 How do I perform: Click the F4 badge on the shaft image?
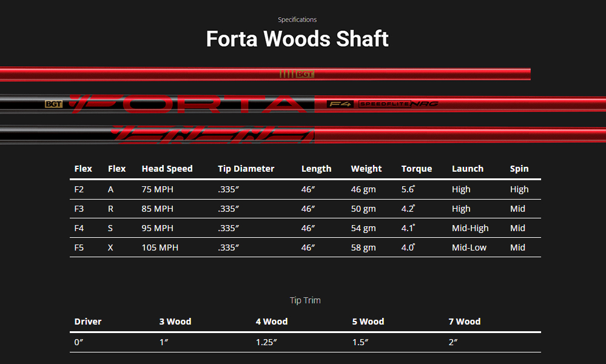(340, 104)
